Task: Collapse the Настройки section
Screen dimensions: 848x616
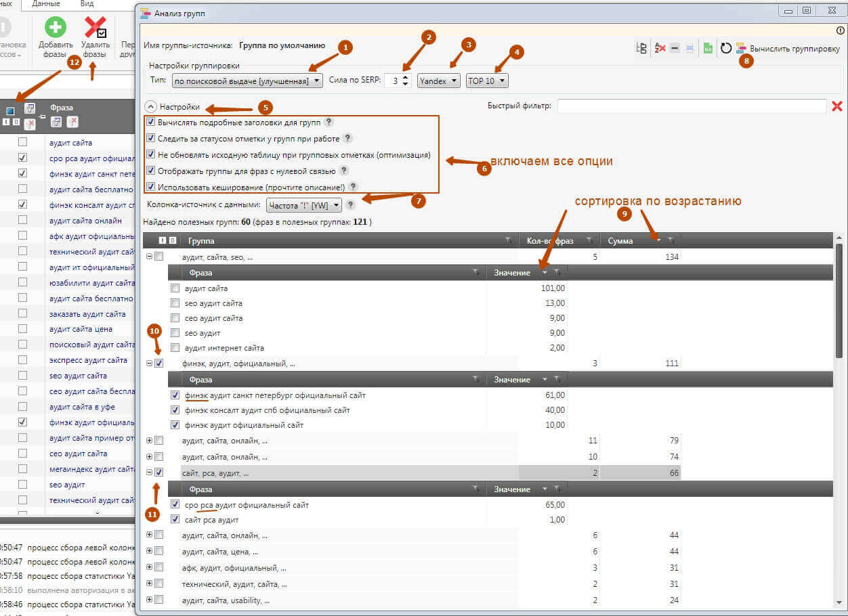Action: coord(151,106)
